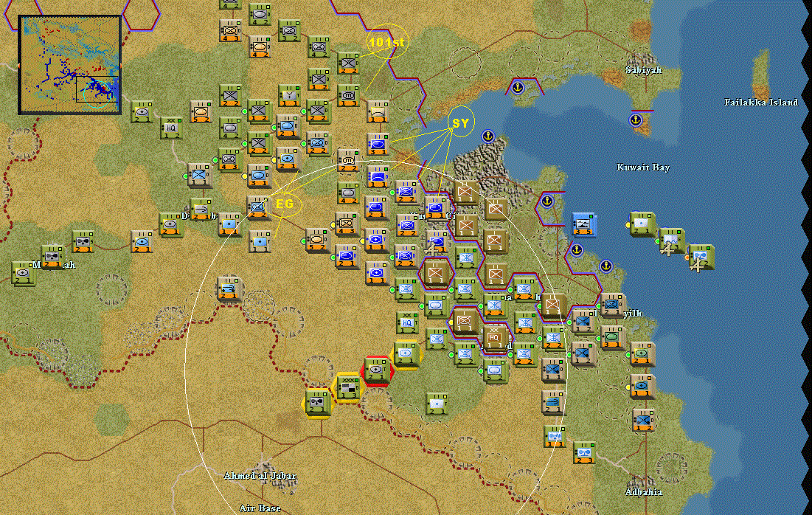Click the Kuwait Bay label

tap(643, 167)
